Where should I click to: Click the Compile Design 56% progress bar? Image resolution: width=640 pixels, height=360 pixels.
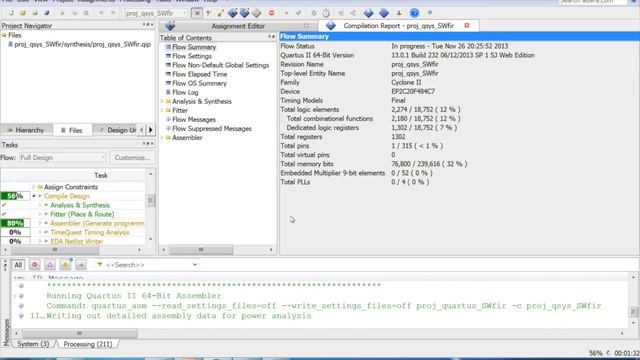(x=15, y=196)
